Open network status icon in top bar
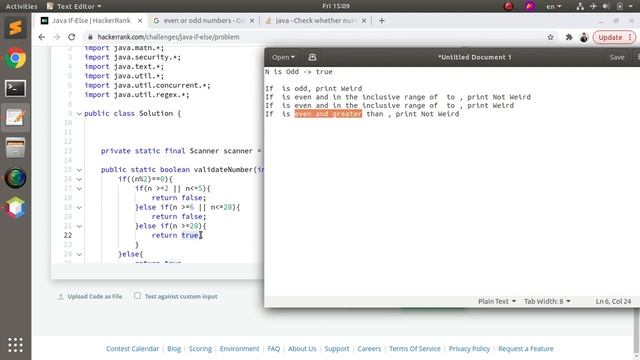This screenshot has height=360, width=640. coord(580,6)
